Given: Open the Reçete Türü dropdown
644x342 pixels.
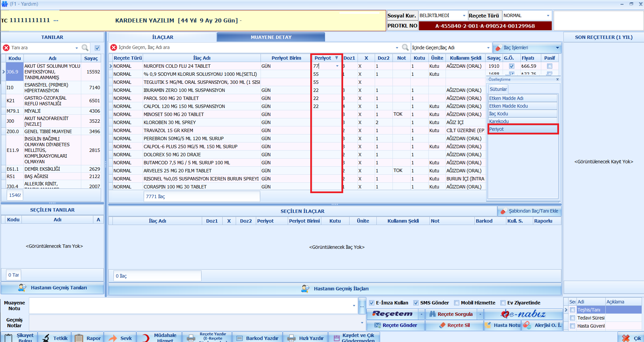Looking at the screenshot, I should [x=548, y=16].
